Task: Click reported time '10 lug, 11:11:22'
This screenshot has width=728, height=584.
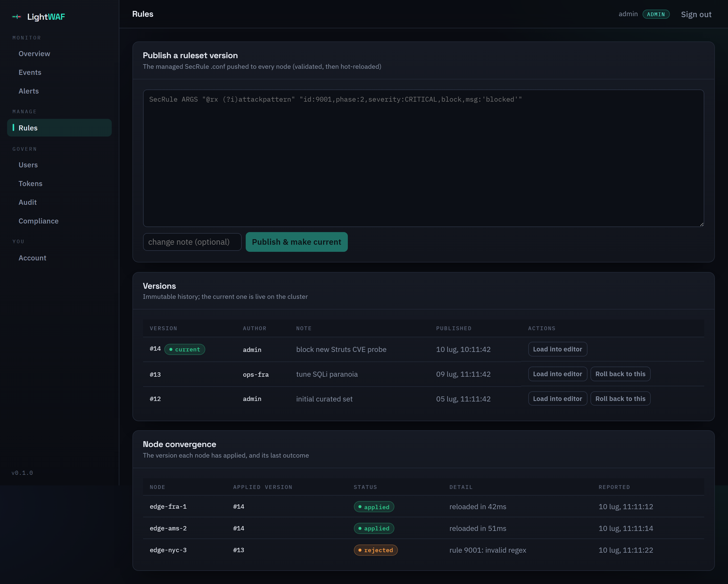Action: pos(626,550)
